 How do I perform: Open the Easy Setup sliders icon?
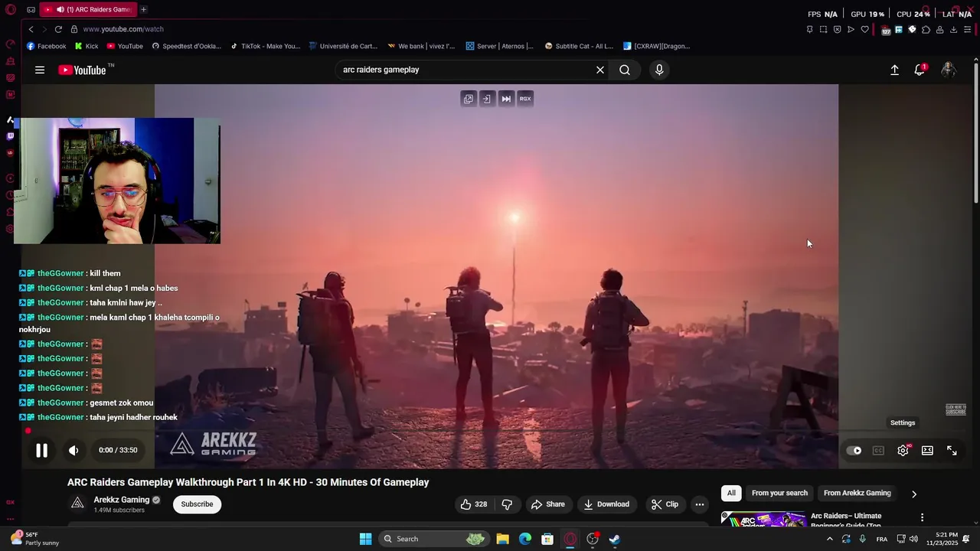(968, 29)
